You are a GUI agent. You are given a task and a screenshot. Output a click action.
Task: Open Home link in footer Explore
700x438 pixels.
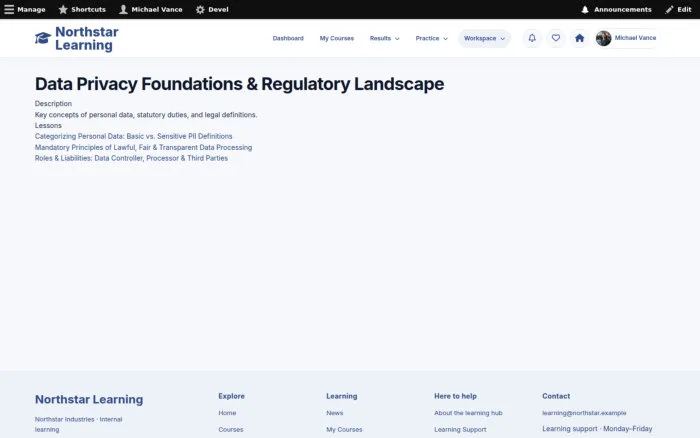pos(227,413)
